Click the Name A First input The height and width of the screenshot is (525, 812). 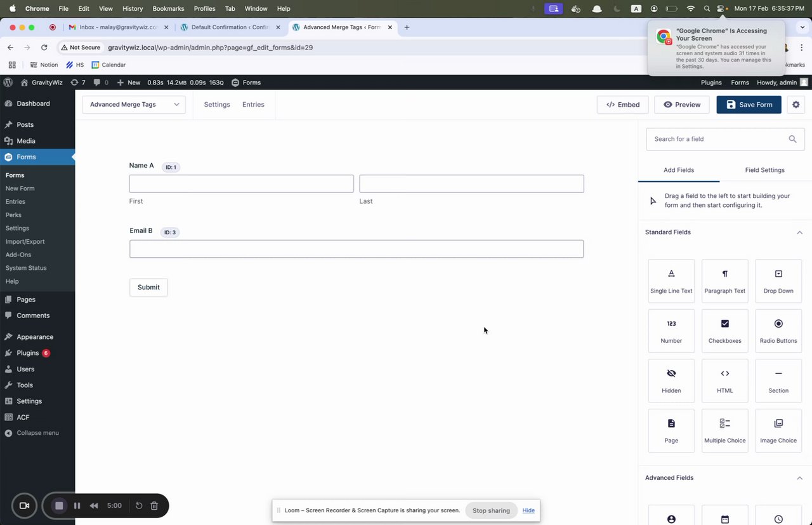241,183
